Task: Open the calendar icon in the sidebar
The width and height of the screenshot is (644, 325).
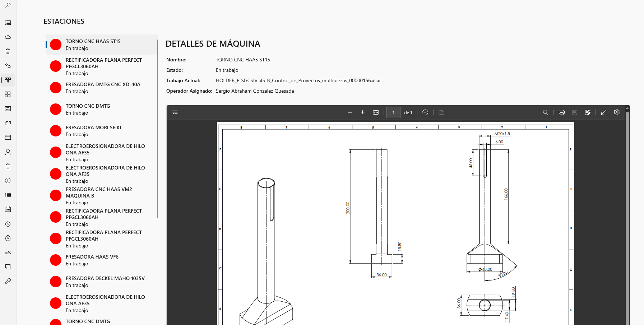Action: (x=8, y=209)
